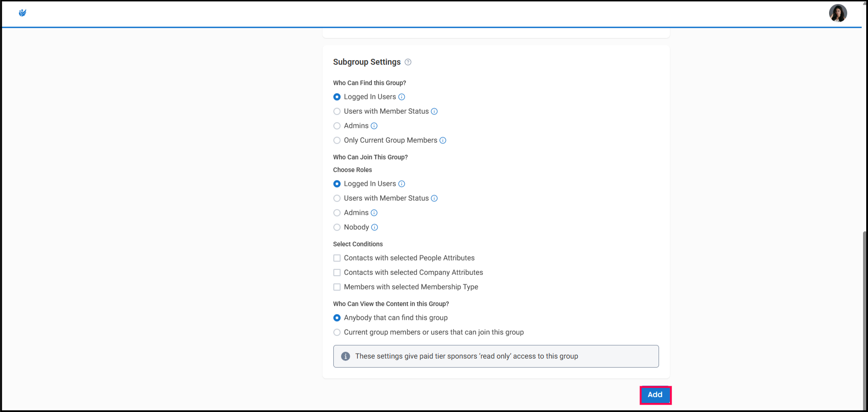Select Nobody for who can join
This screenshot has height=412, width=868.
[337, 227]
